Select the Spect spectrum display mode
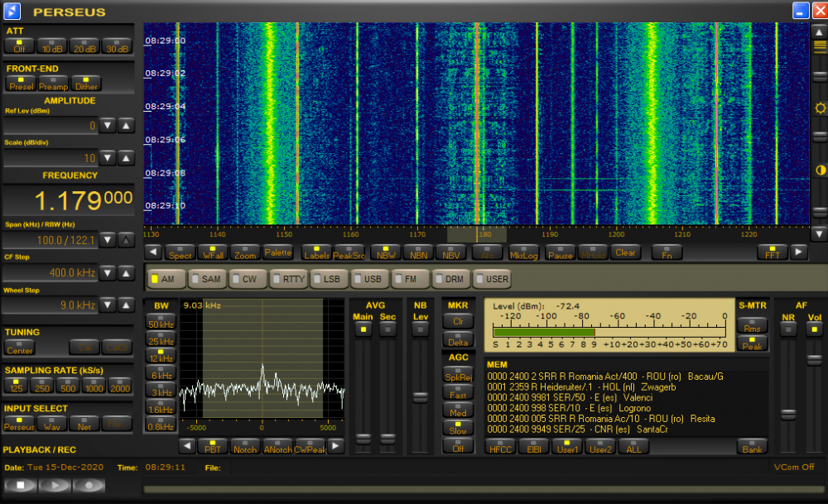This screenshot has width=828, height=504. (x=180, y=254)
